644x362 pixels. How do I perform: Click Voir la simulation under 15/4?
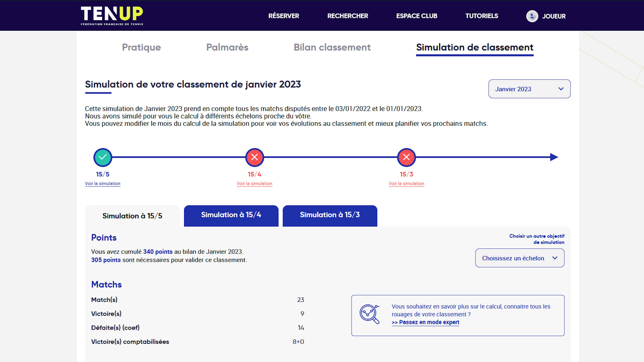(255, 184)
